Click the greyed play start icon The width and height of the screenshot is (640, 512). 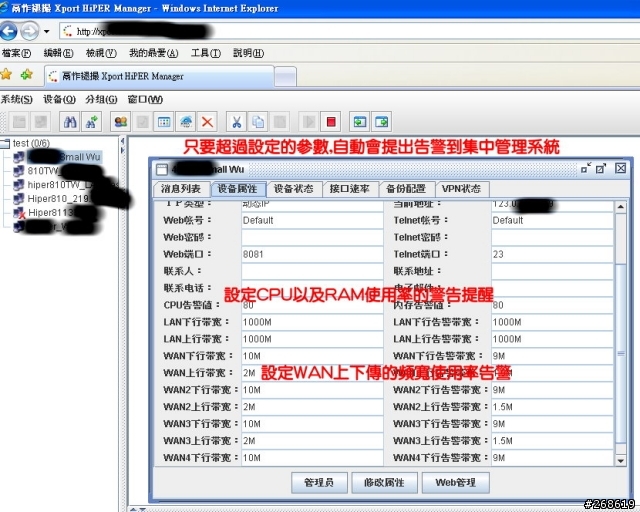pyautogui.click(x=309, y=122)
